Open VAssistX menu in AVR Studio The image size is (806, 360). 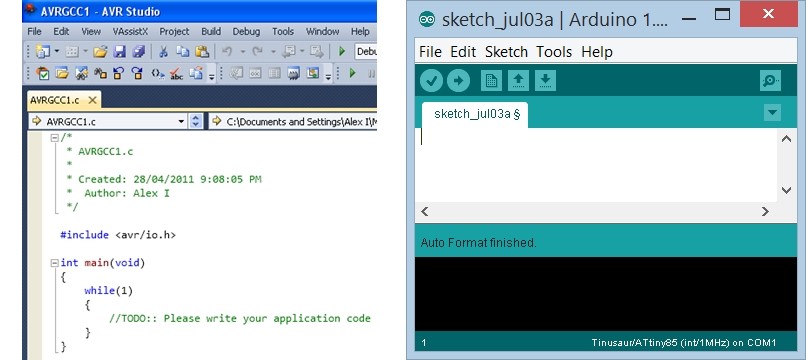pos(130,31)
